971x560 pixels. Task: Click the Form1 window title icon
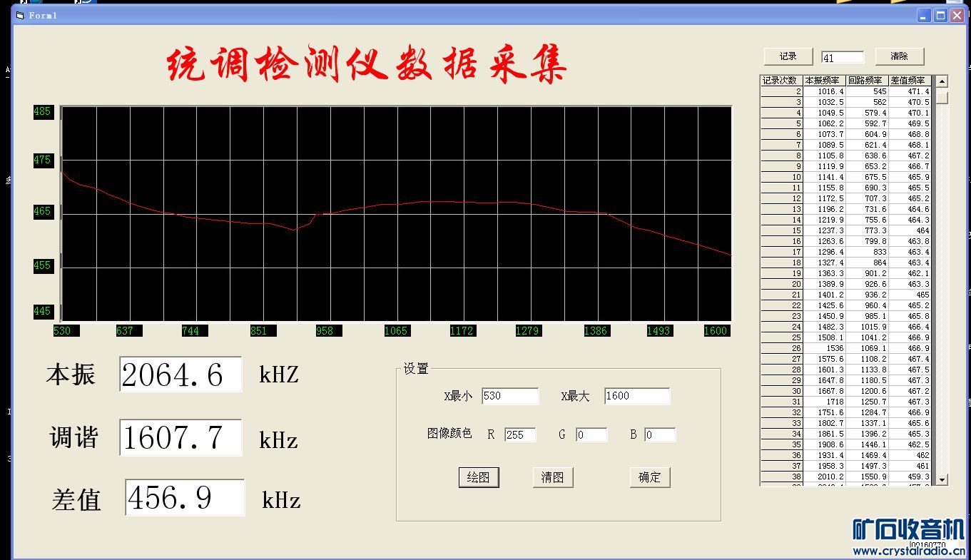(x=20, y=15)
